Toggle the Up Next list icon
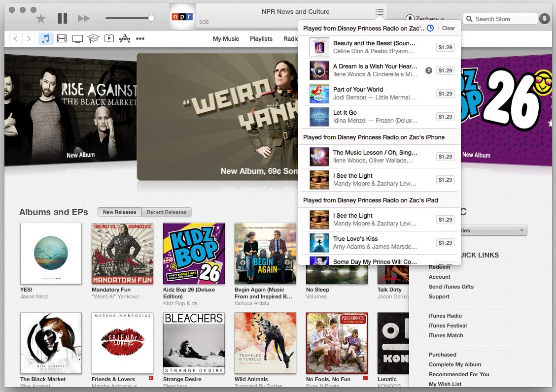 [x=380, y=12]
